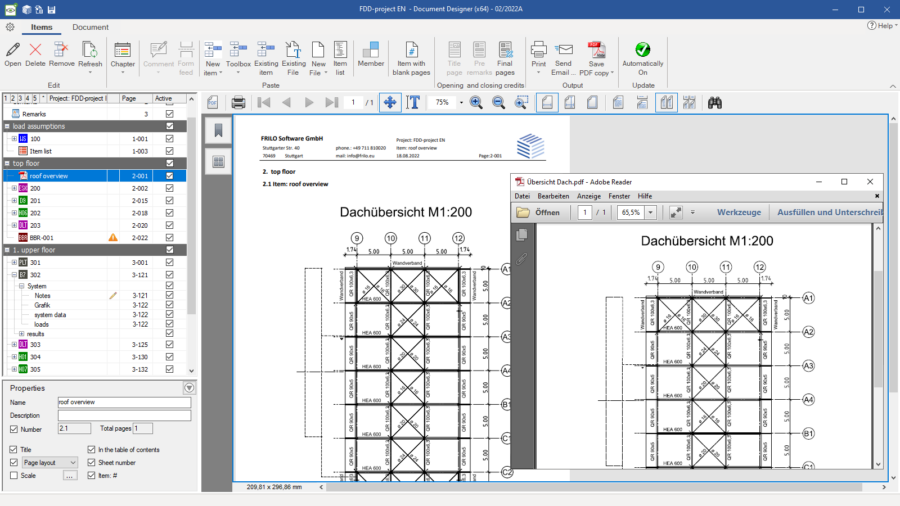
Task: Click Ausfüllen und Unterschreiben link
Action: (x=830, y=212)
